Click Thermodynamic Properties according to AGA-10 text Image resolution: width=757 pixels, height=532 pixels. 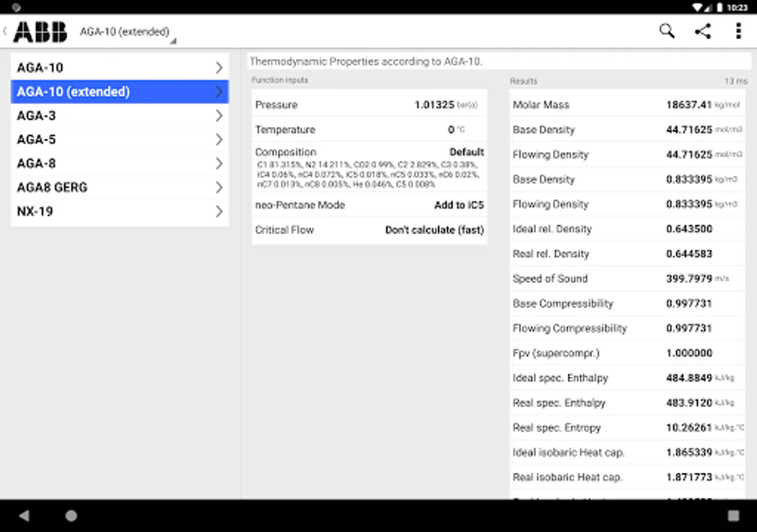366,61
